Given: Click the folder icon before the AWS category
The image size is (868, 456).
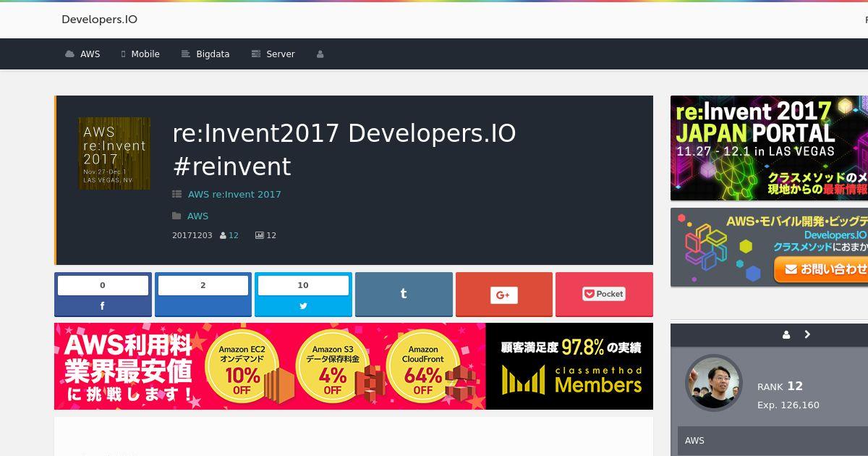Looking at the screenshot, I should coord(176,216).
